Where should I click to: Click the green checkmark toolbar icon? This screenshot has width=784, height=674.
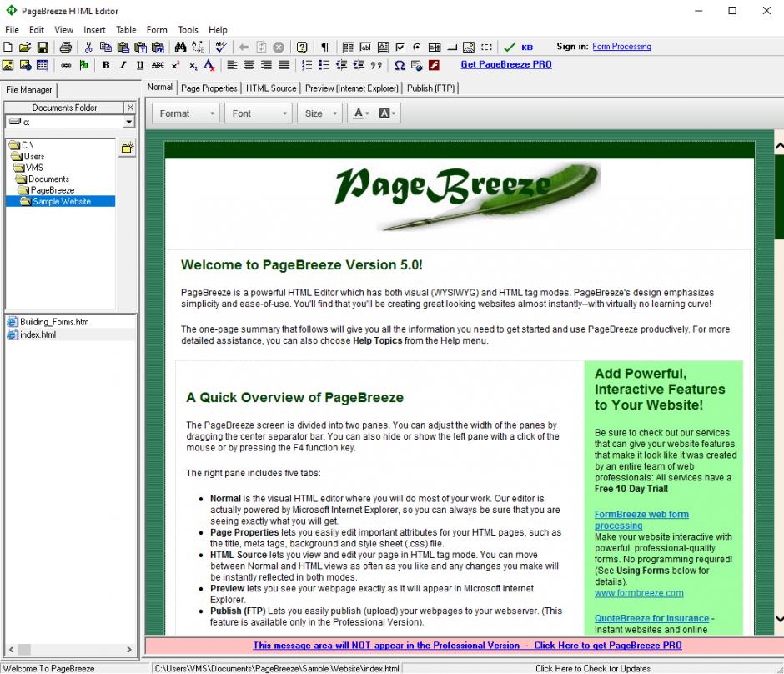(509, 47)
